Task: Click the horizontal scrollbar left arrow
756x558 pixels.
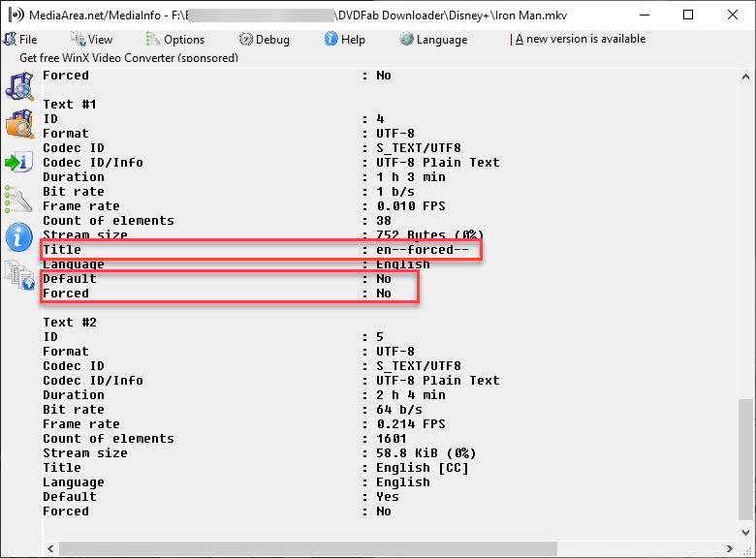Action: pyautogui.click(x=50, y=548)
